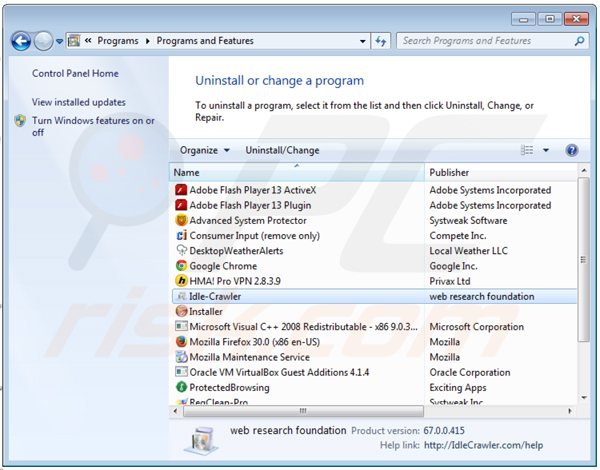The image size is (600, 470).
Task: Click the help question mark icon
Action: pos(572,150)
